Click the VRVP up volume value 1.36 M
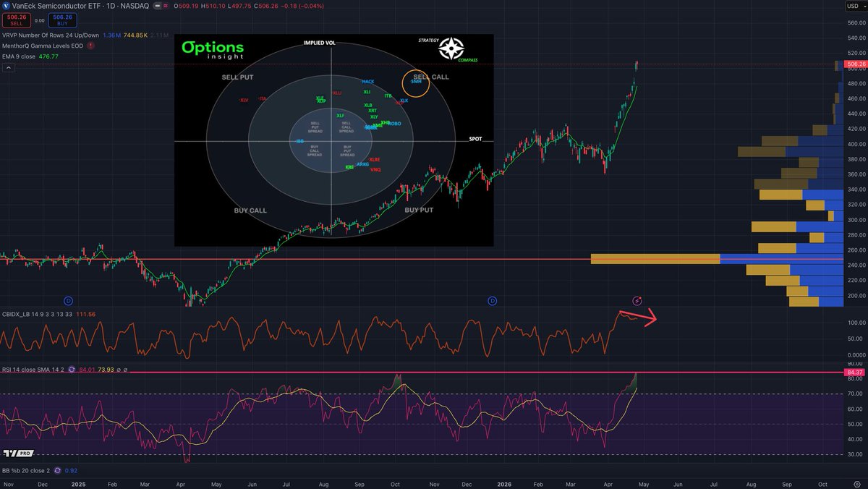Viewport: 868px width, 489px height. click(111, 35)
